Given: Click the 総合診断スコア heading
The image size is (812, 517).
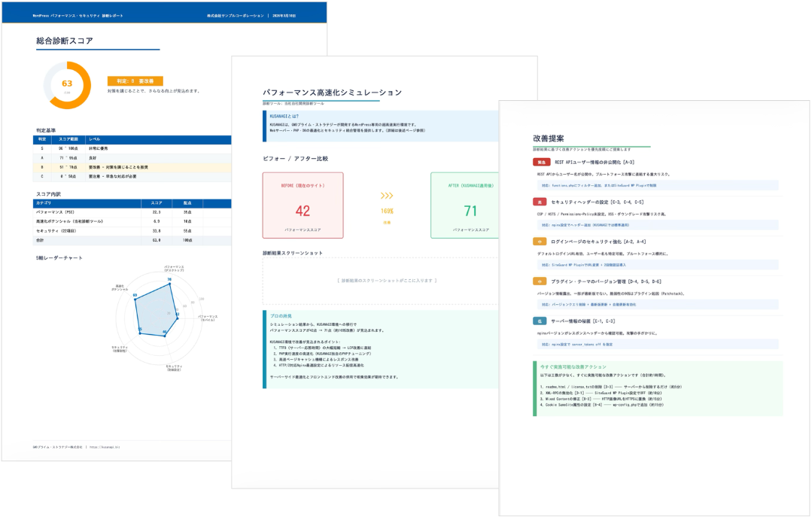Looking at the screenshot, I should (65, 41).
